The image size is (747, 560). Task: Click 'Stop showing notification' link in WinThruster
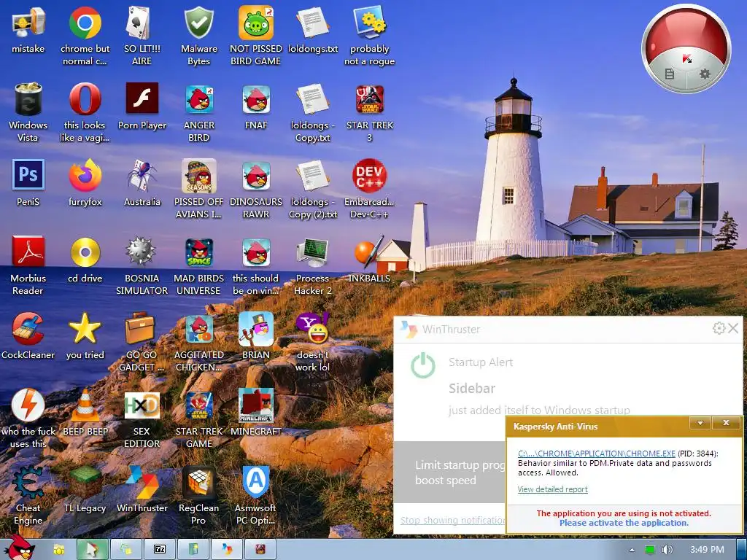(452, 520)
